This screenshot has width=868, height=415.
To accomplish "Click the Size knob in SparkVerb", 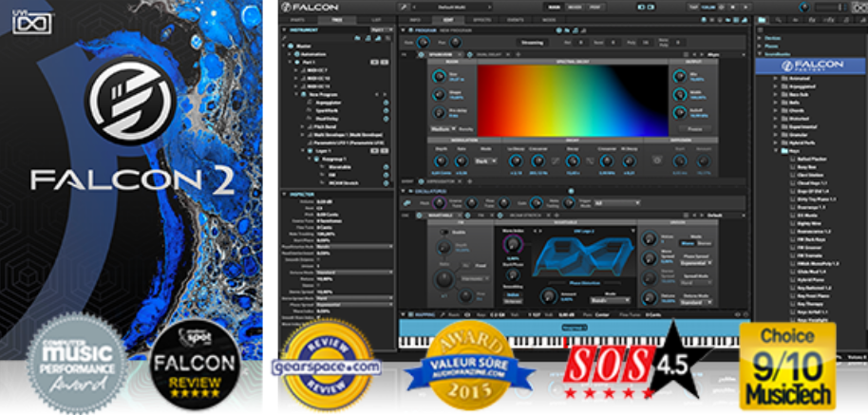I will click(439, 77).
